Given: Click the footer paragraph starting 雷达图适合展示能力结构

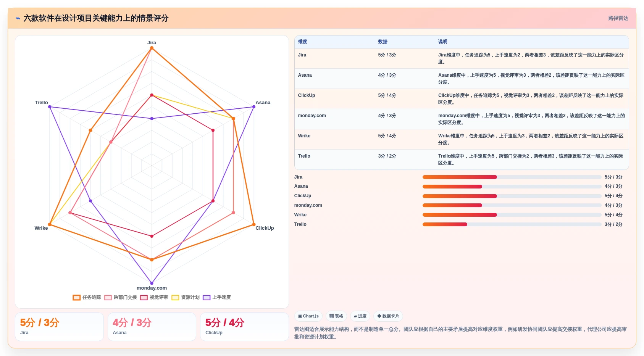Looking at the screenshot, I should point(461,333).
